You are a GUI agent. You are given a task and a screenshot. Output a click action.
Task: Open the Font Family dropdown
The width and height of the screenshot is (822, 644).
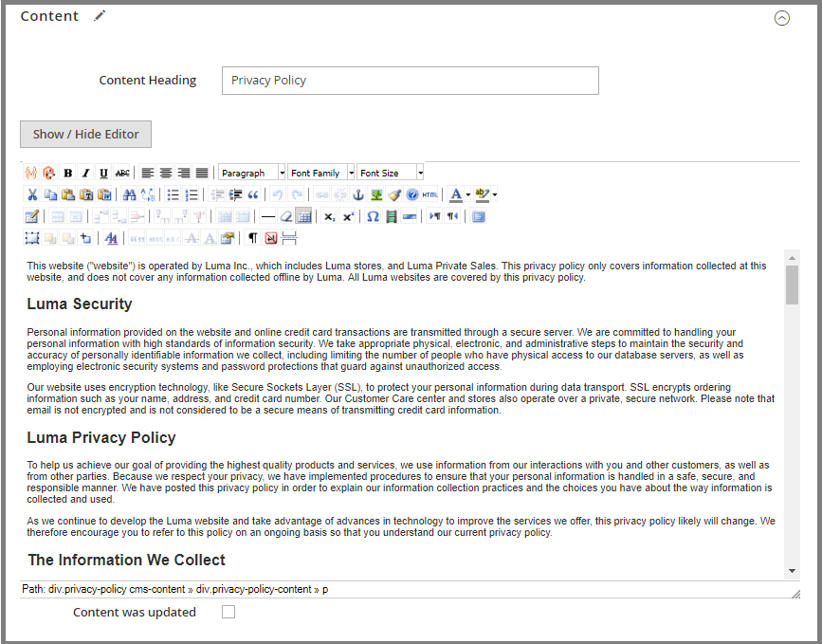[x=320, y=173]
